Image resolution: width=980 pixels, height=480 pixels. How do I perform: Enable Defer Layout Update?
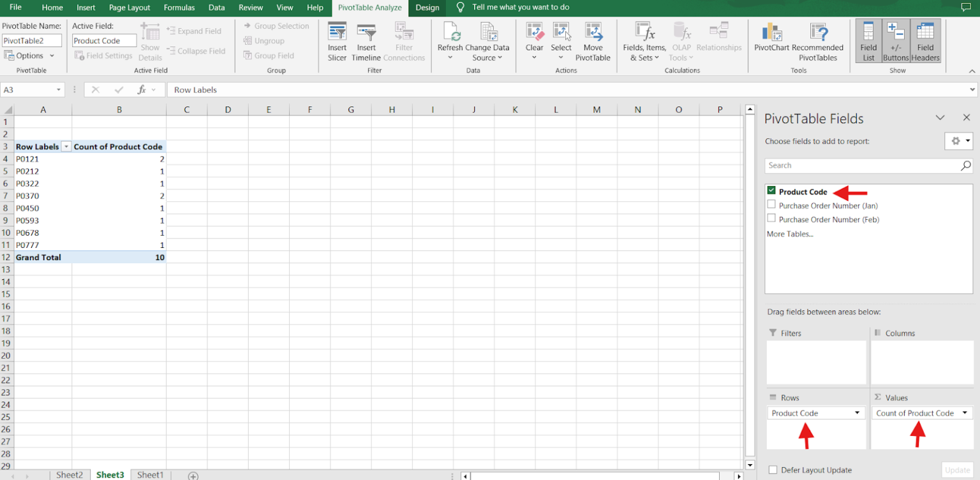coord(773,470)
